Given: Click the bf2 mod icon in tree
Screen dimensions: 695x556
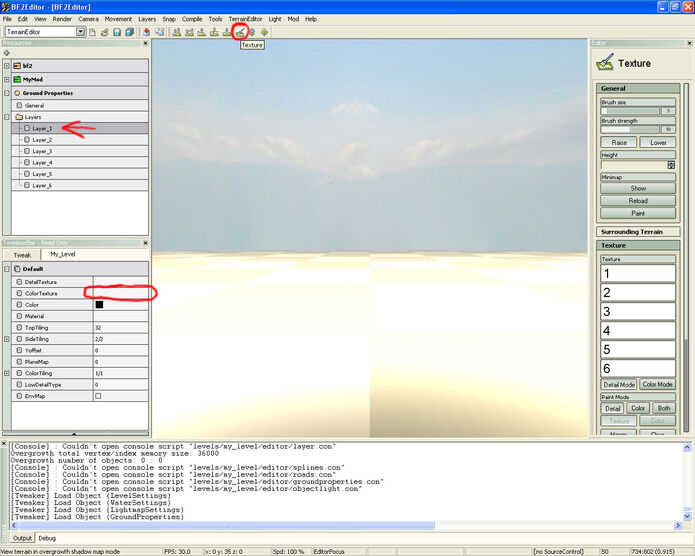Looking at the screenshot, I should point(17,66).
